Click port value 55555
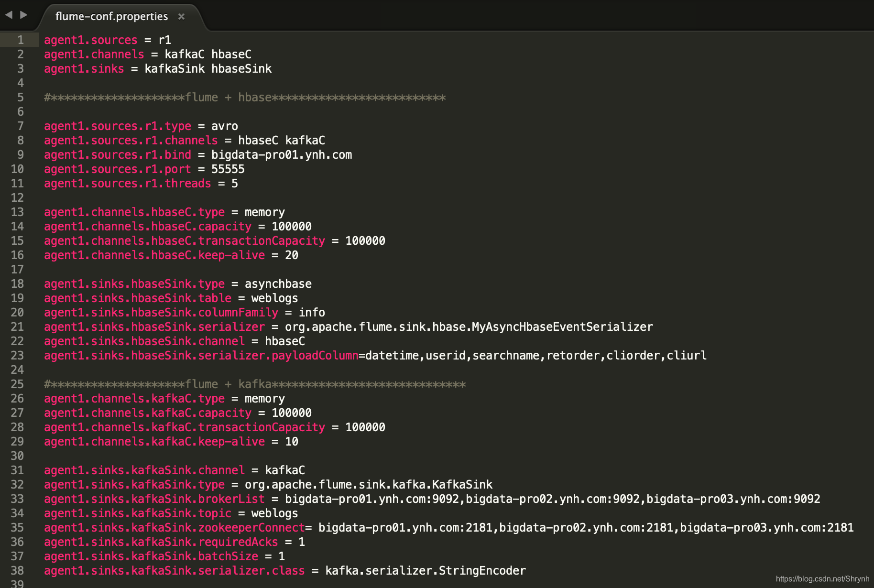The width and height of the screenshot is (874, 588). click(228, 169)
